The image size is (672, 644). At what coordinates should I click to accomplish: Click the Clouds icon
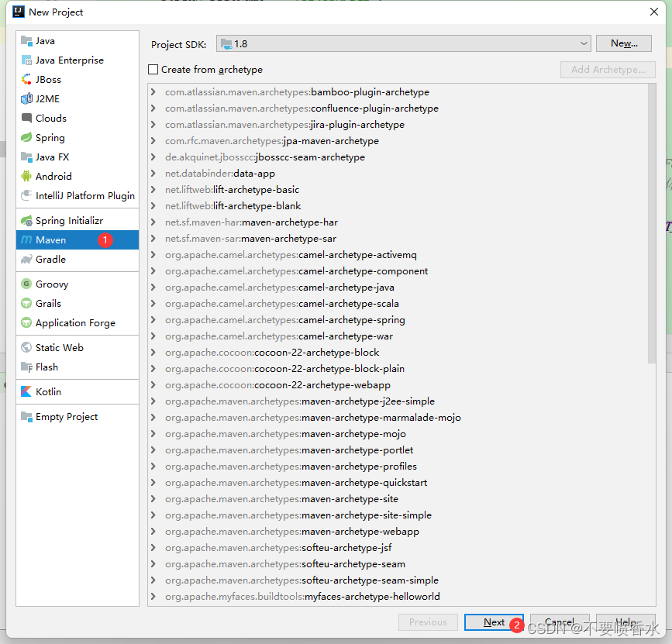point(26,119)
